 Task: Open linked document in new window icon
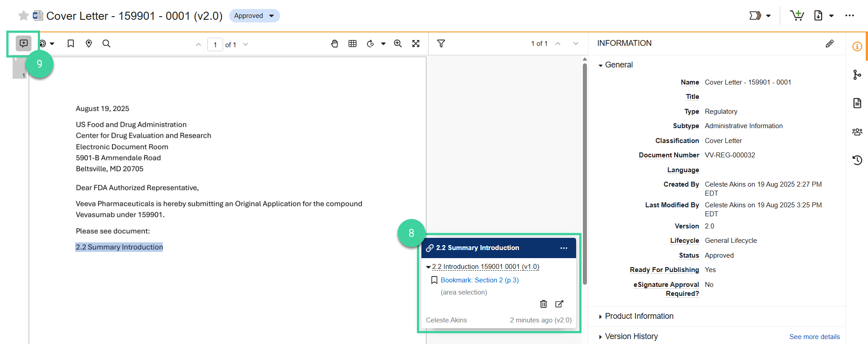(559, 304)
